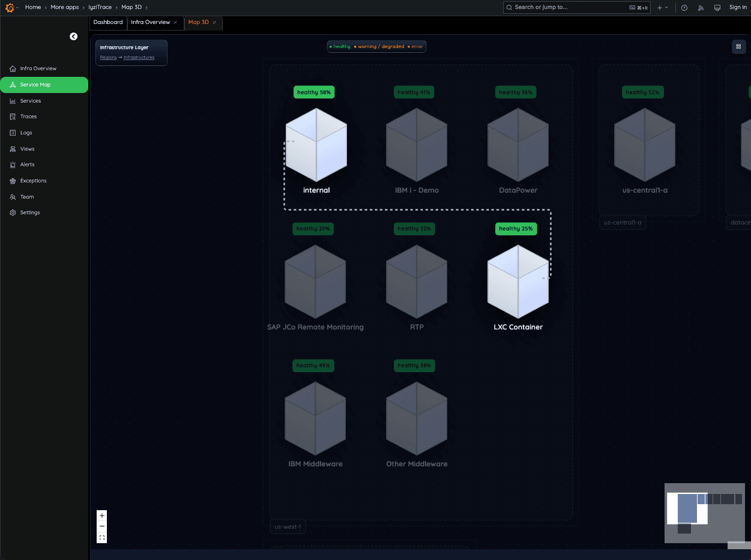
Task: Select the LXC Container cube node
Action: tap(517, 282)
